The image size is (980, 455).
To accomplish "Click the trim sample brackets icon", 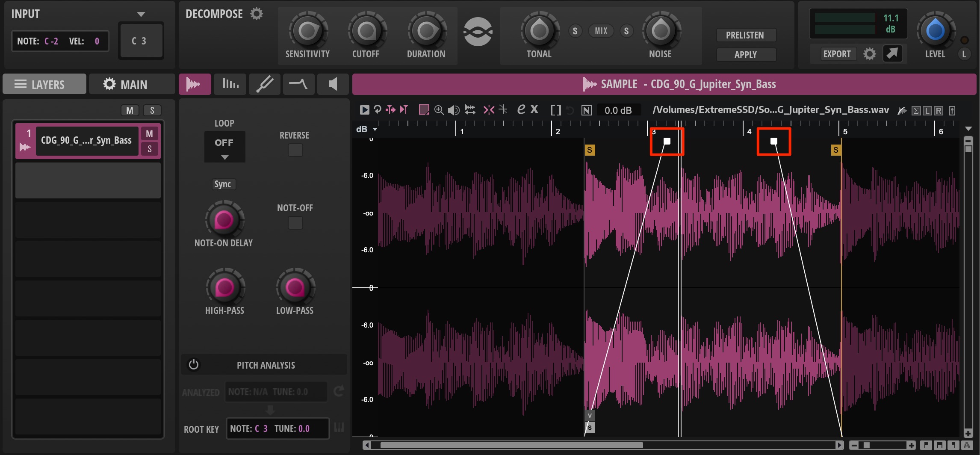I will pos(555,110).
